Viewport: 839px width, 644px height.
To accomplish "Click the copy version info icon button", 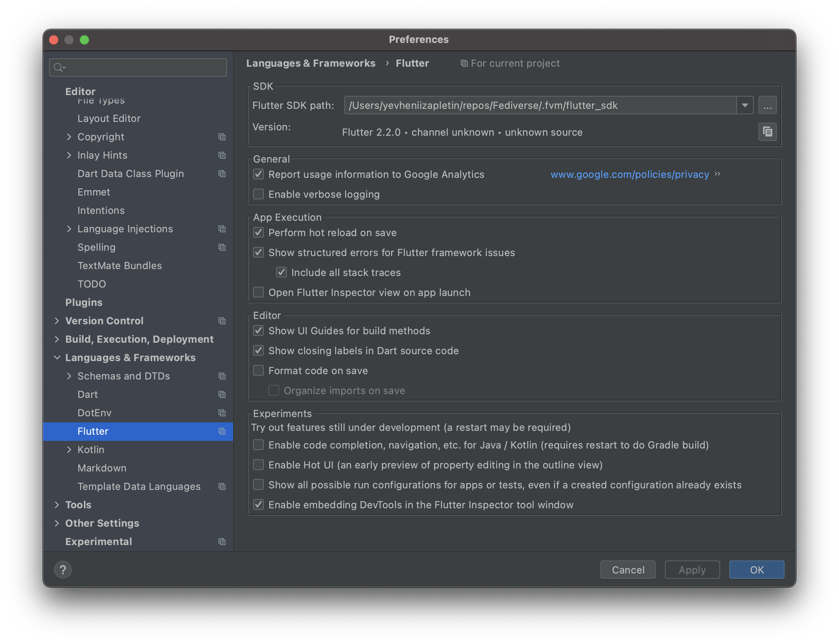I will (x=767, y=132).
